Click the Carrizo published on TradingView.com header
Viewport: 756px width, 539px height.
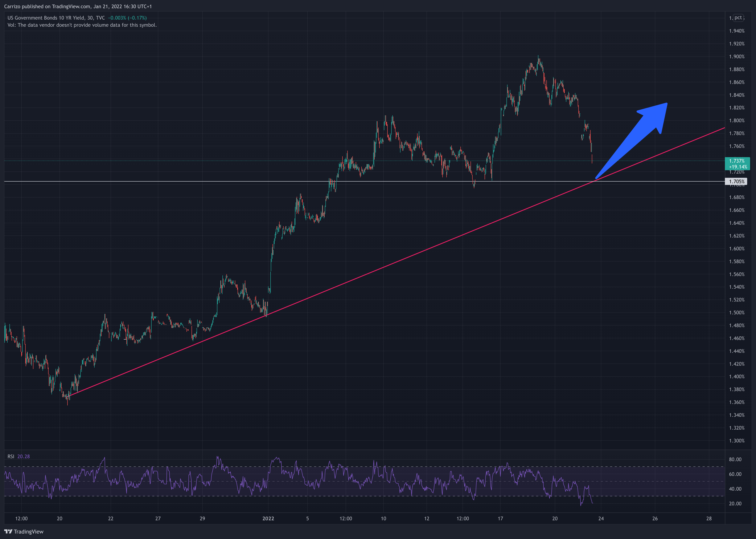(78, 6)
